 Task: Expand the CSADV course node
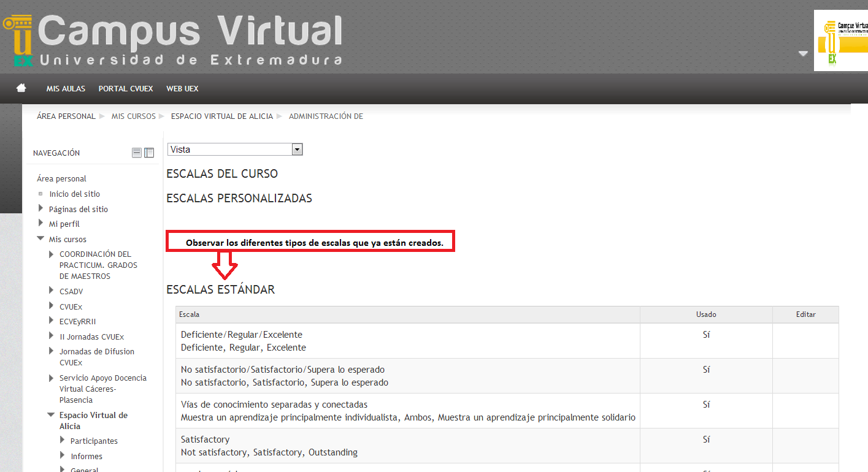(52, 291)
